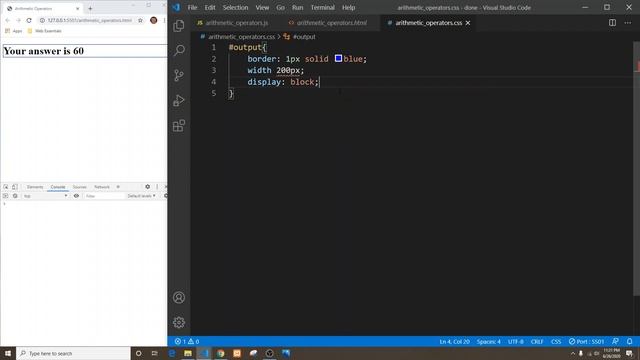Viewport: 640px width, 360px height.
Task: Click the browser address bar
Action: pyautogui.click(x=90, y=20)
